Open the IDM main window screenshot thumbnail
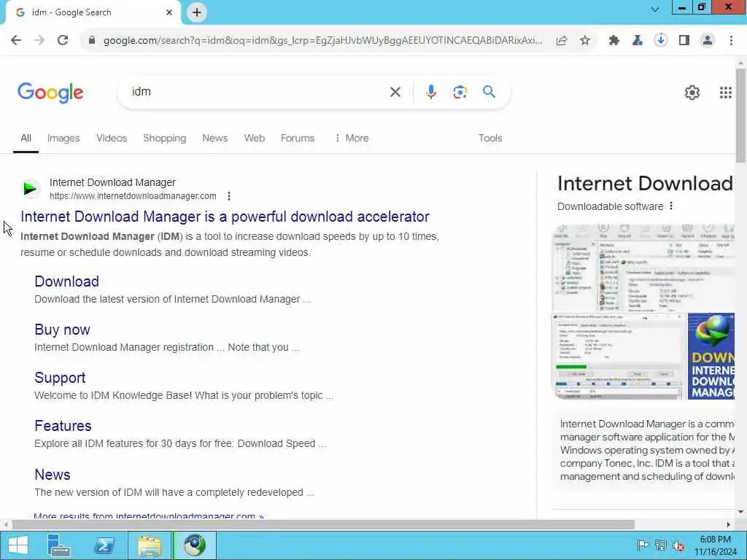This screenshot has width=747, height=560. pos(643,268)
